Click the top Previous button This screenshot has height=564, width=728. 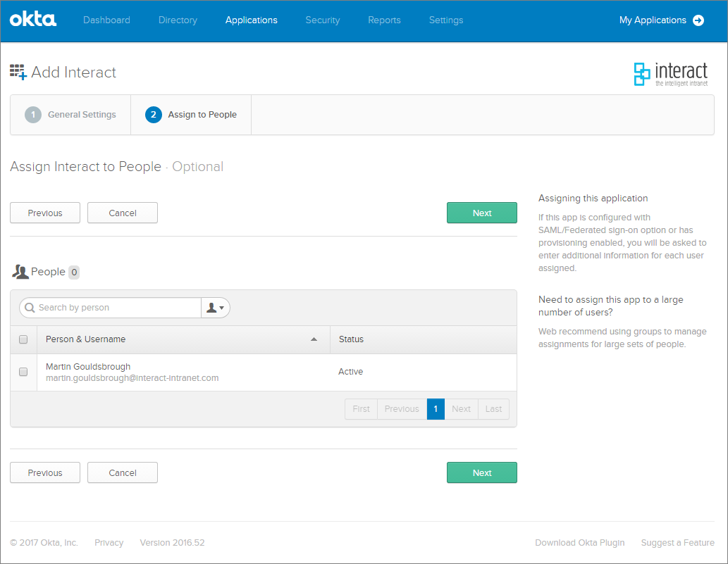pos(45,213)
